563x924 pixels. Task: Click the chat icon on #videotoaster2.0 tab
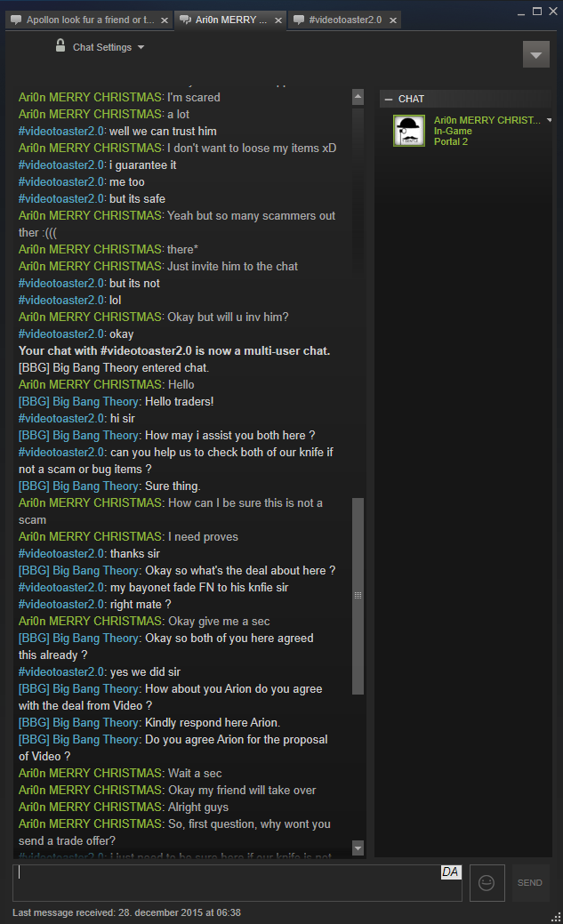pyautogui.click(x=299, y=20)
